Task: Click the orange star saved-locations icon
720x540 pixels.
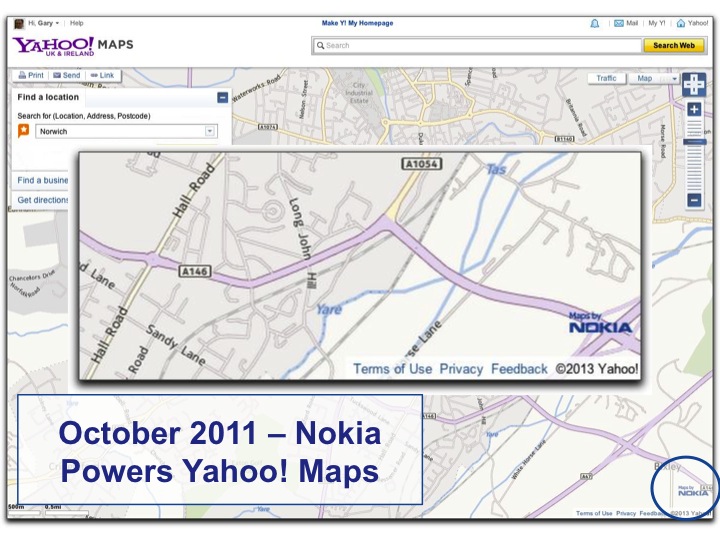Action: coord(23,131)
